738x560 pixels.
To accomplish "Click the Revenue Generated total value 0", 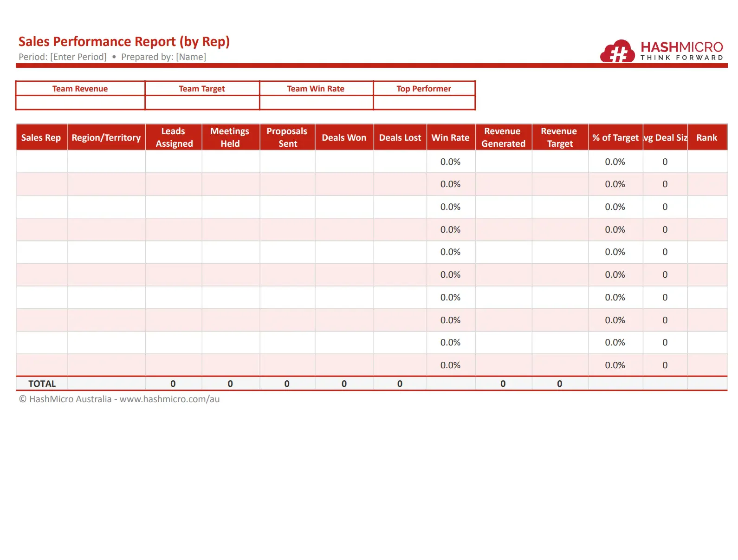I will point(503,384).
